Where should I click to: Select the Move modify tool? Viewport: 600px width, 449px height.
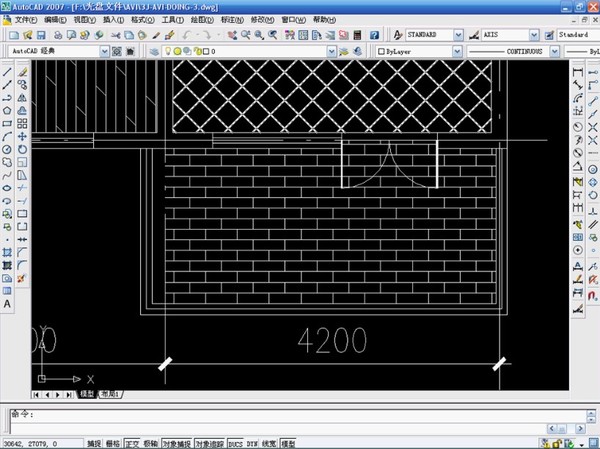(22, 137)
